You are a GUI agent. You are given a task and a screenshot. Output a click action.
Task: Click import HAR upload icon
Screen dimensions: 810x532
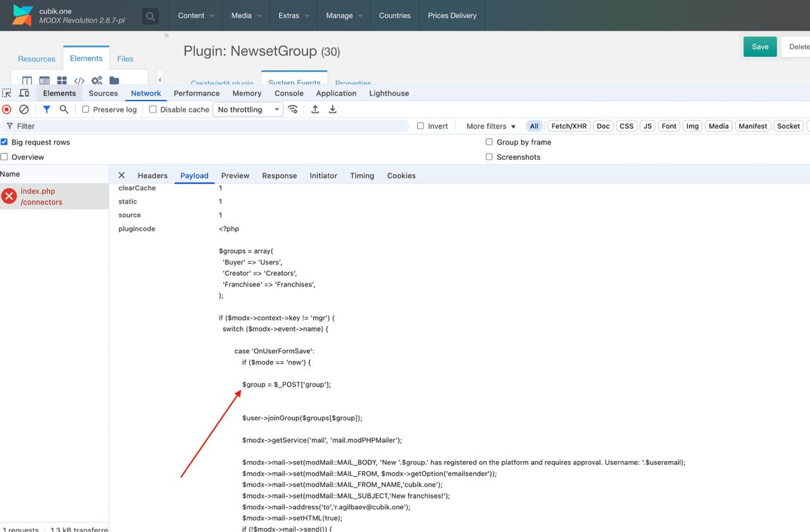pos(315,109)
